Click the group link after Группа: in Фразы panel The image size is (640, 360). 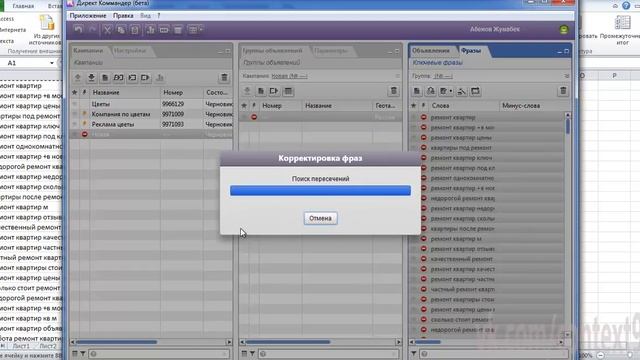coord(443,76)
